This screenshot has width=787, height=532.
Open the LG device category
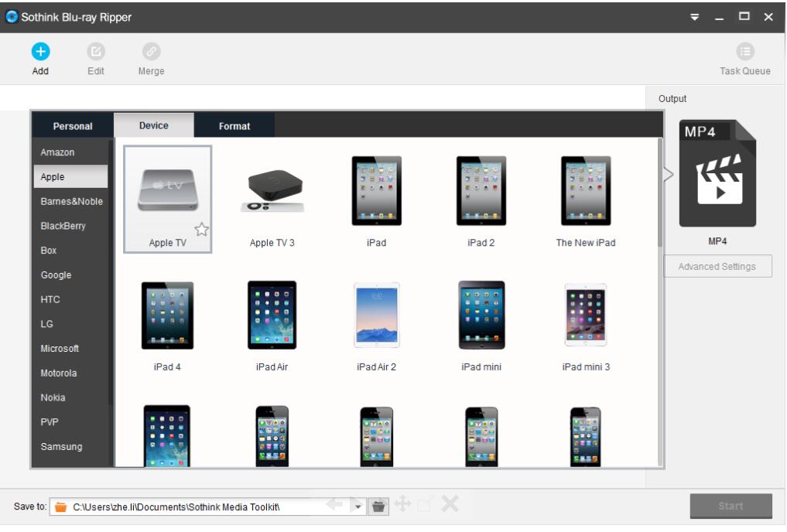(x=70, y=324)
